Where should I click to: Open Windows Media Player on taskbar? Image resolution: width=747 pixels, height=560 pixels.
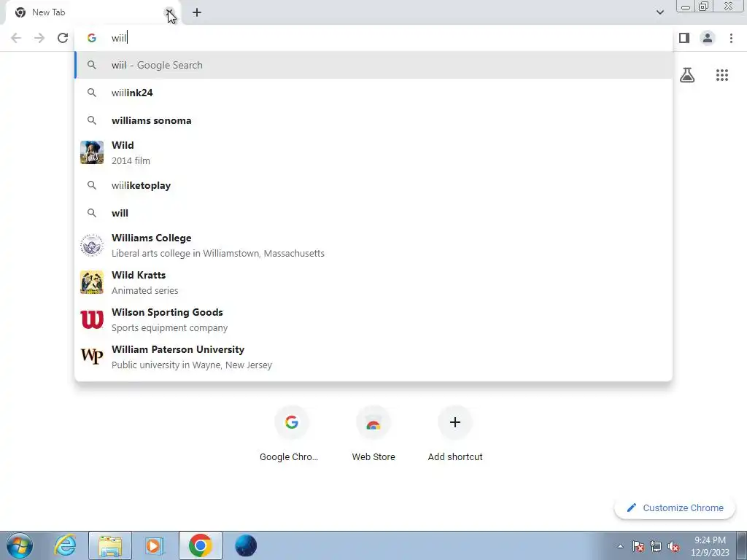155,545
